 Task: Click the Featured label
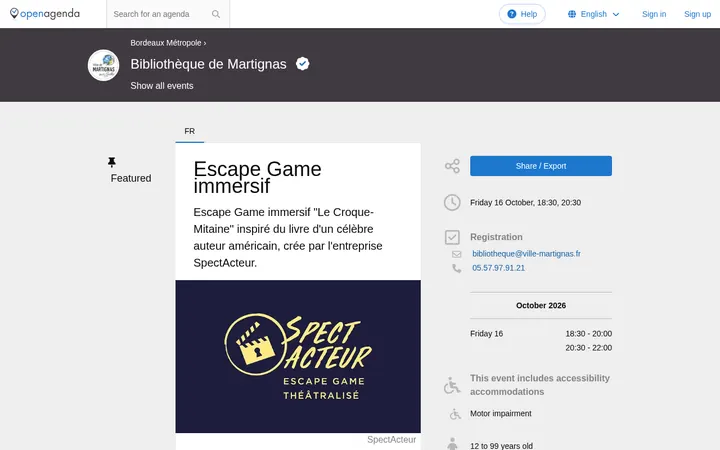point(131,178)
